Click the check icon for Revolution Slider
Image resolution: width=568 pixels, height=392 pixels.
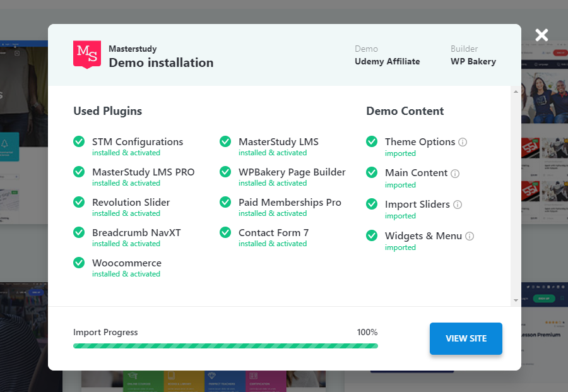tap(79, 202)
